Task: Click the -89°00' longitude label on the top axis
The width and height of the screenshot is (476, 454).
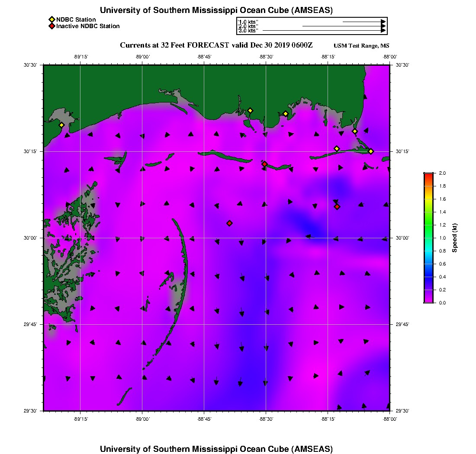Action: pyautogui.click(x=142, y=57)
